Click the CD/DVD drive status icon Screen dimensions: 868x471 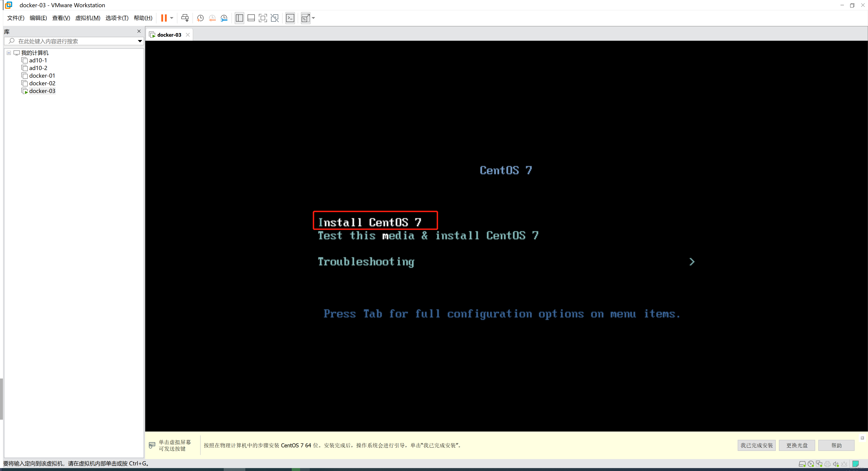click(x=811, y=464)
